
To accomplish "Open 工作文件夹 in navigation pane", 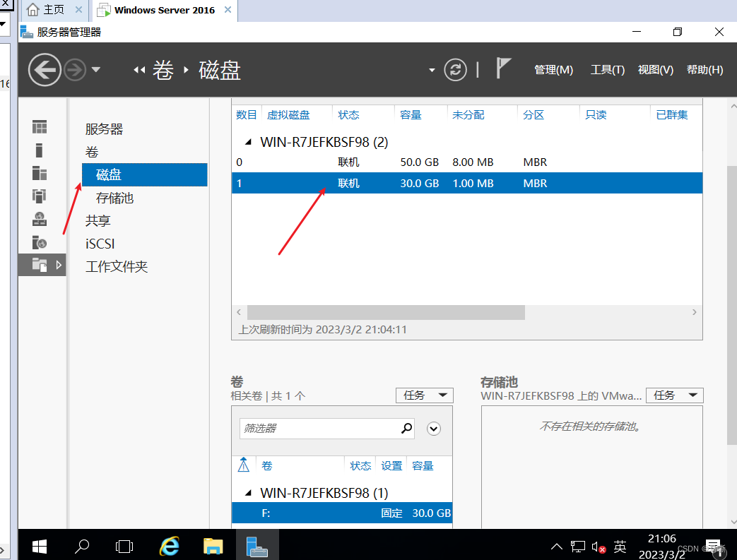I will tap(117, 267).
